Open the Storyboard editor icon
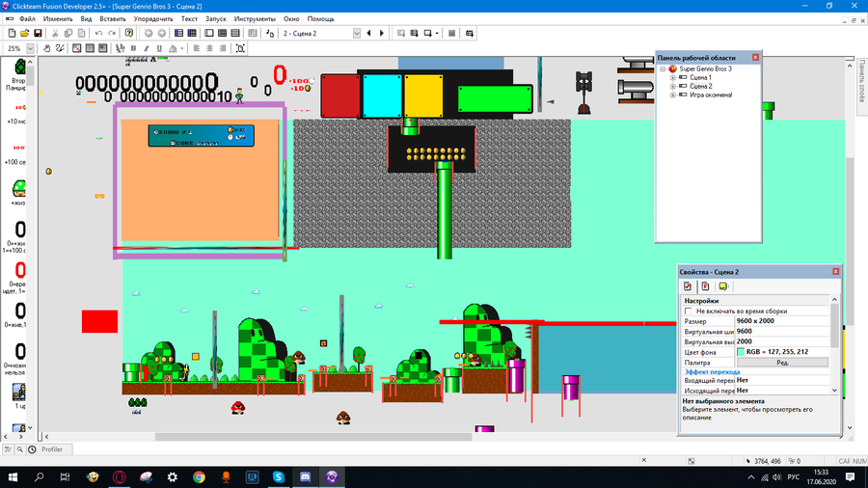Screen dimensions: 868x488 coord(178,33)
